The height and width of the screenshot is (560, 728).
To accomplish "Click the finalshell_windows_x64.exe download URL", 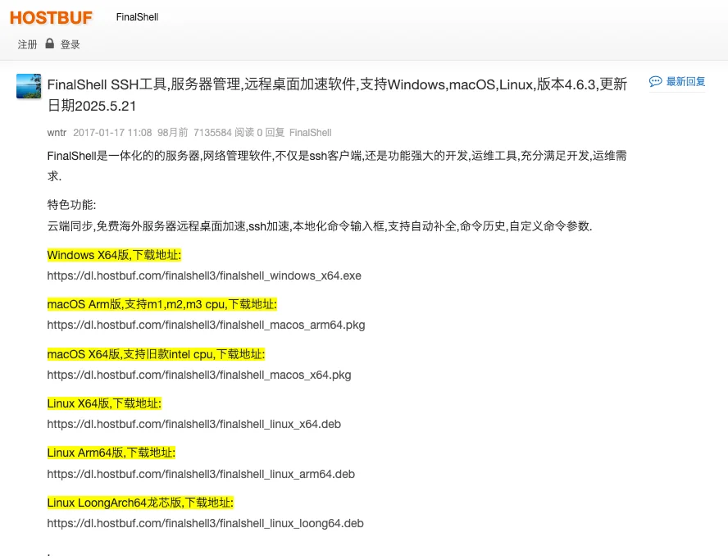I will click(204, 275).
